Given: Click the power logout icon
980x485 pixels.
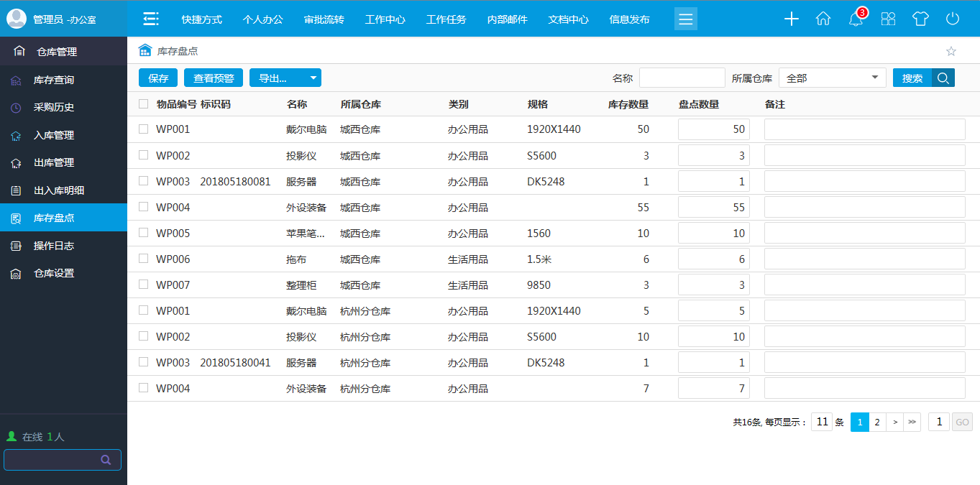Looking at the screenshot, I should tap(952, 19).
